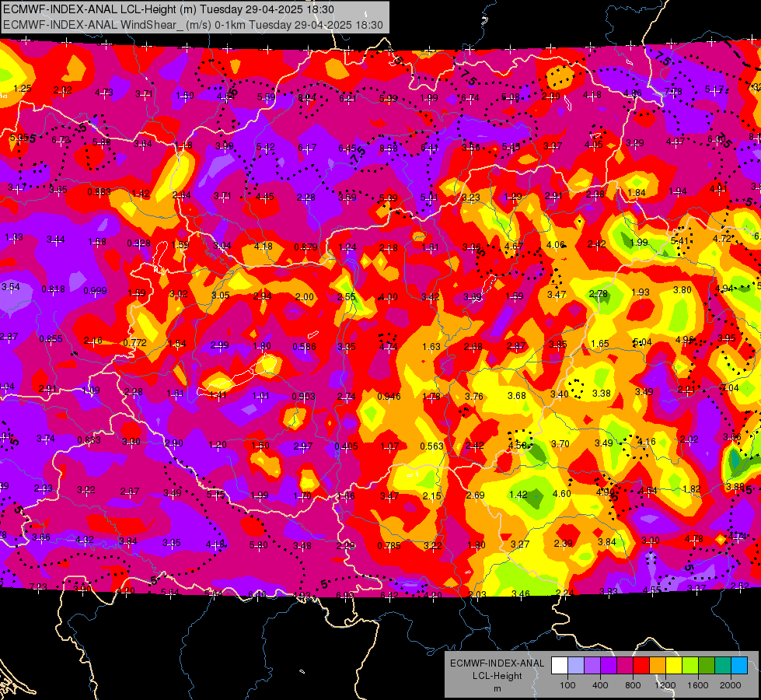Click the 'm' unit label in legend
Screen dimensions: 761x700
497,688
